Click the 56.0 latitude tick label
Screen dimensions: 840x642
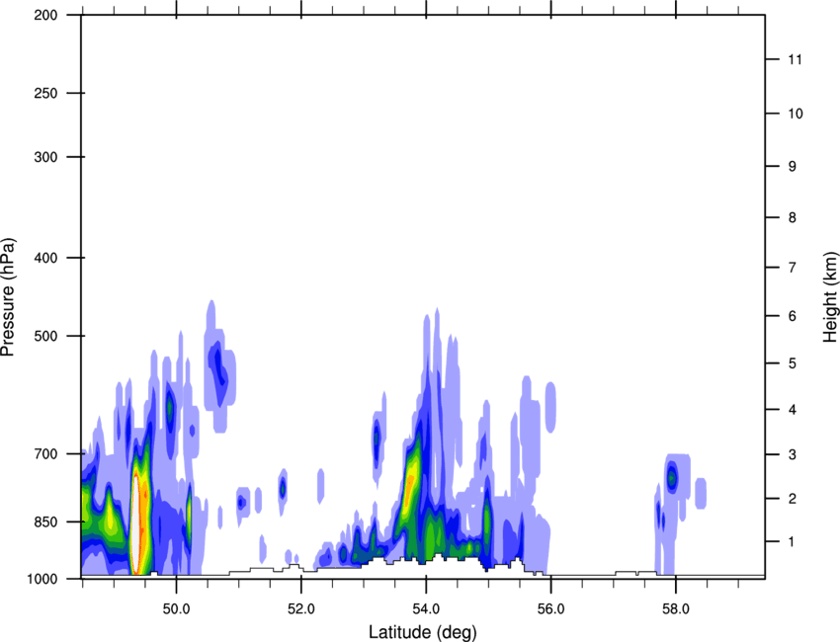pyautogui.click(x=550, y=609)
